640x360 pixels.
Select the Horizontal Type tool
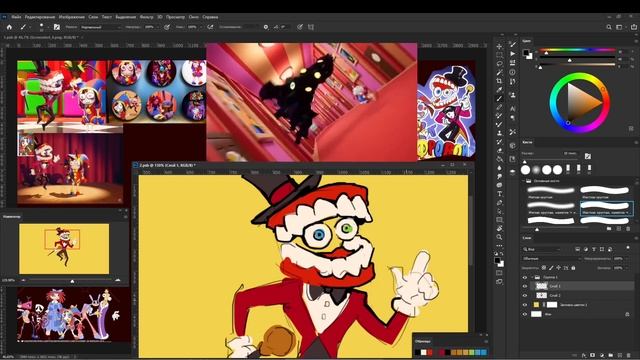coord(499,194)
